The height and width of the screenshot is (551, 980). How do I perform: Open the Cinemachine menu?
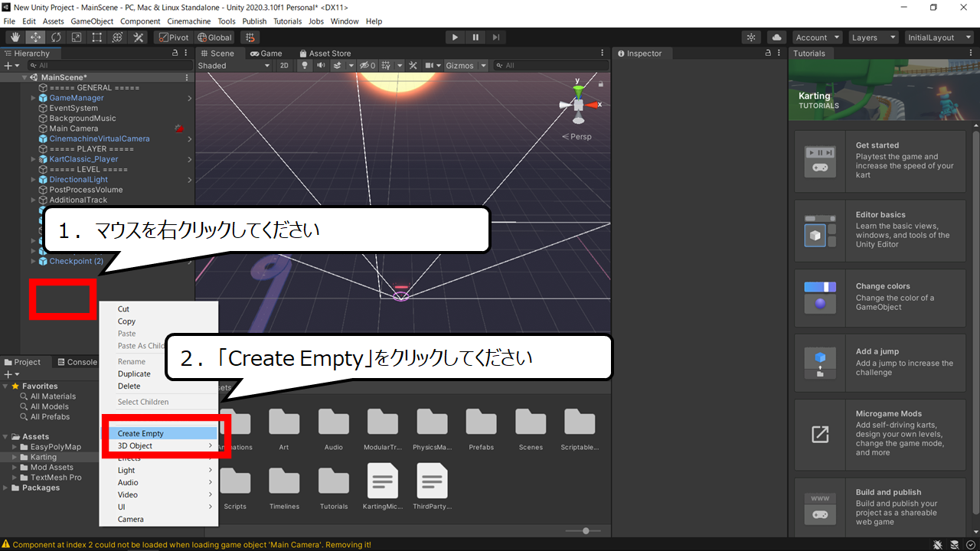click(x=190, y=21)
